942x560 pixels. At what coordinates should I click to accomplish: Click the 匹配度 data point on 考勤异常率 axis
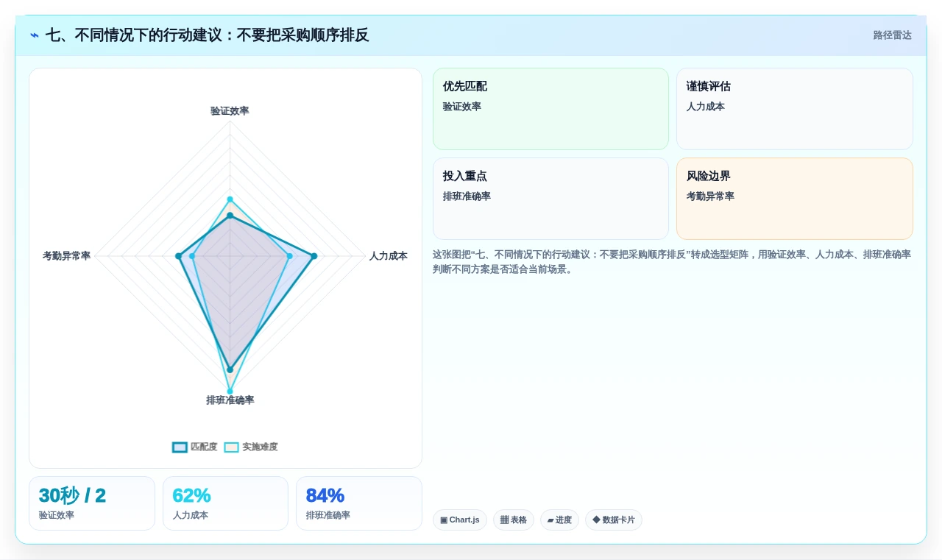pos(178,256)
